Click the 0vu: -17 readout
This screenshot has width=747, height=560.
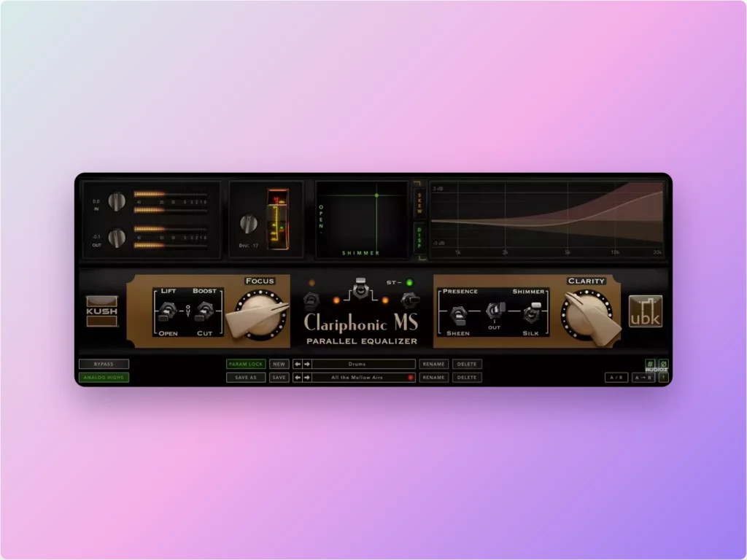coord(249,246)
